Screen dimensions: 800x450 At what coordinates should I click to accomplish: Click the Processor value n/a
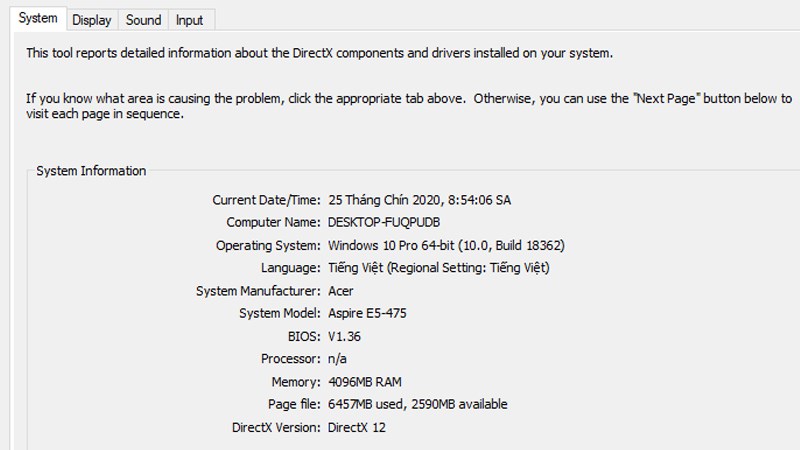point(338,358)
